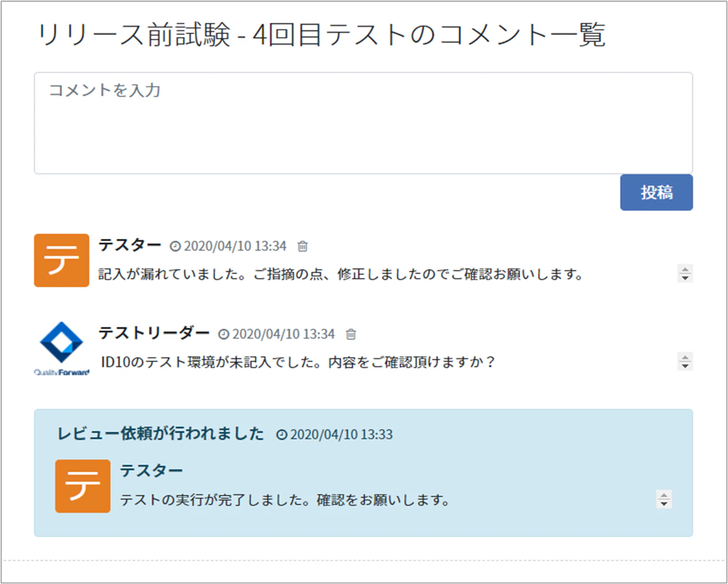Click the テストリーダー QualityForward avatar
Screen dimensions: 728x584
point(61,348)
